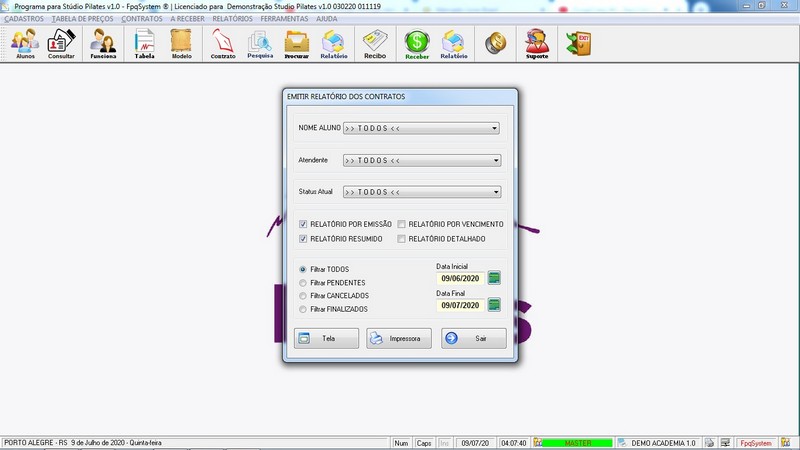Open the Alunos toolbar icon
The width and height of the screenshot is (800, 450).
[x=26, y=44]
